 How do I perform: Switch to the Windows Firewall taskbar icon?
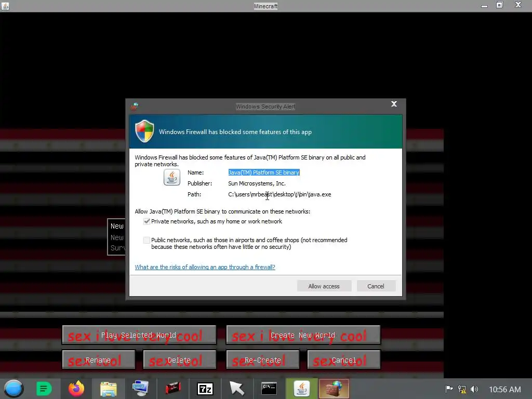click(x=334, y=389)
